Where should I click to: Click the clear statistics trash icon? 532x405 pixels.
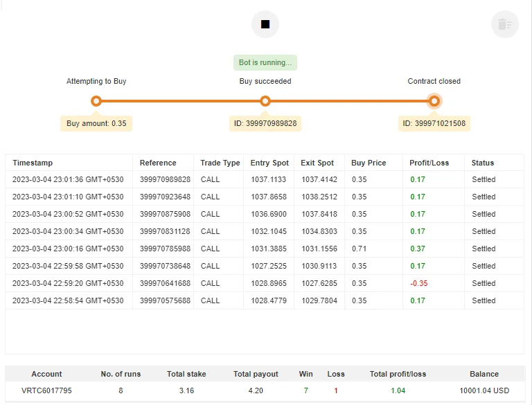pyautogui.click(x=504, y=24)
